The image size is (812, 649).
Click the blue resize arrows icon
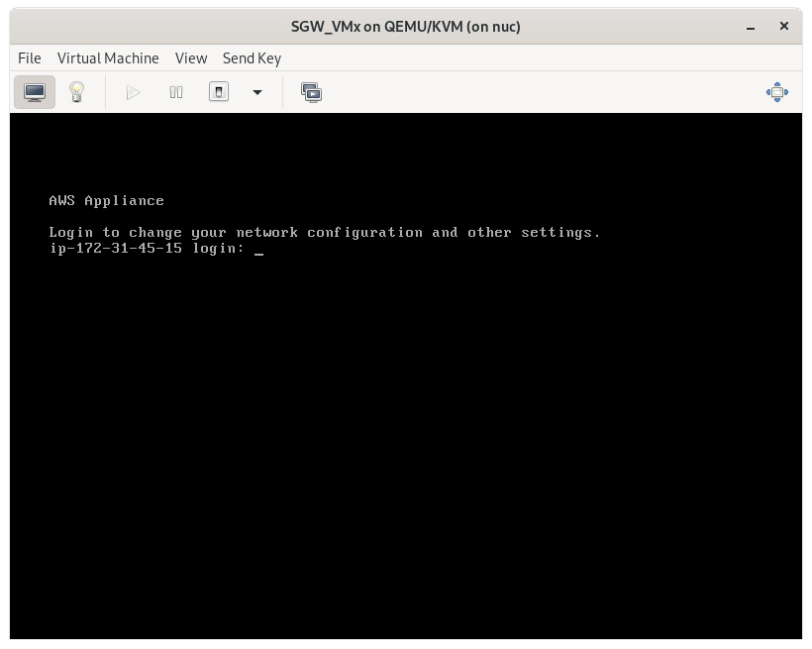[777, 91]
